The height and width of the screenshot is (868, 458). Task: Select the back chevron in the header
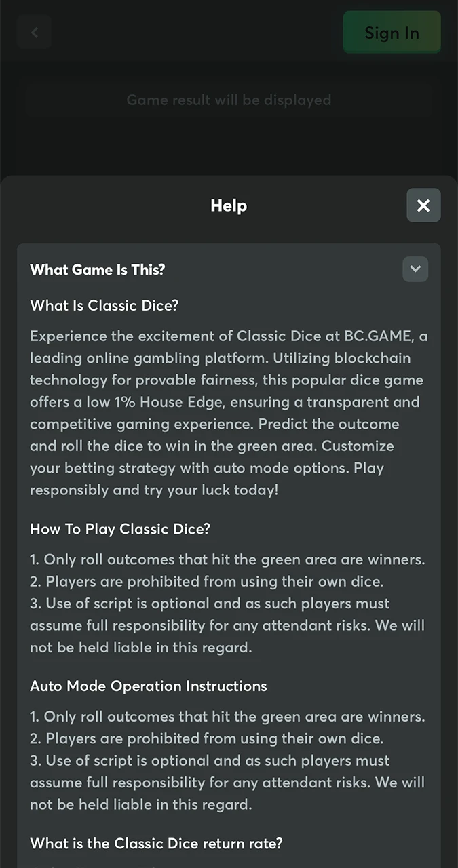(x=34, y=32)
